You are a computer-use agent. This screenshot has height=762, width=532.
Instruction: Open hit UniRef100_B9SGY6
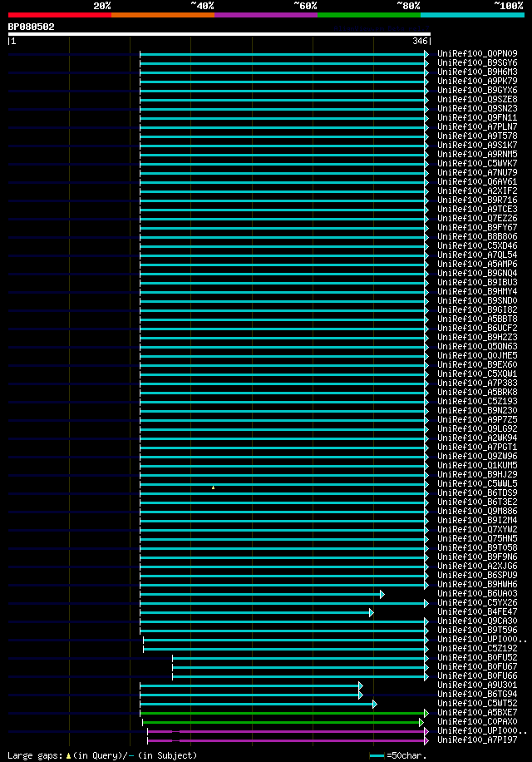477,62
